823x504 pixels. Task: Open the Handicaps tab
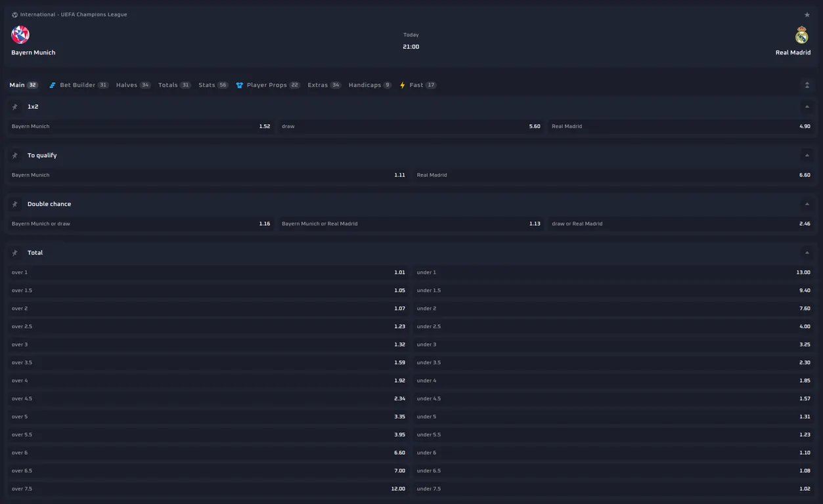coord(370,85)
